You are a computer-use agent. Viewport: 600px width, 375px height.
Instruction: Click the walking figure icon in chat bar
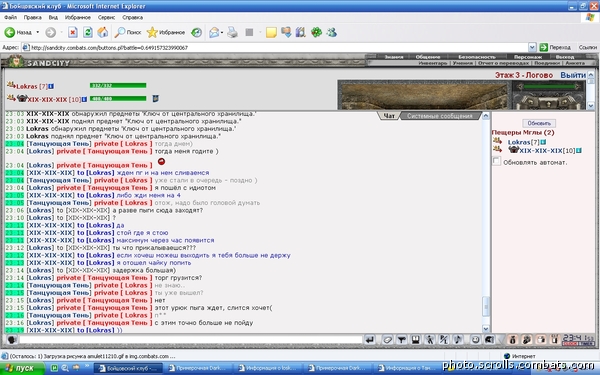pyautogui.click(x=430, y=339)
